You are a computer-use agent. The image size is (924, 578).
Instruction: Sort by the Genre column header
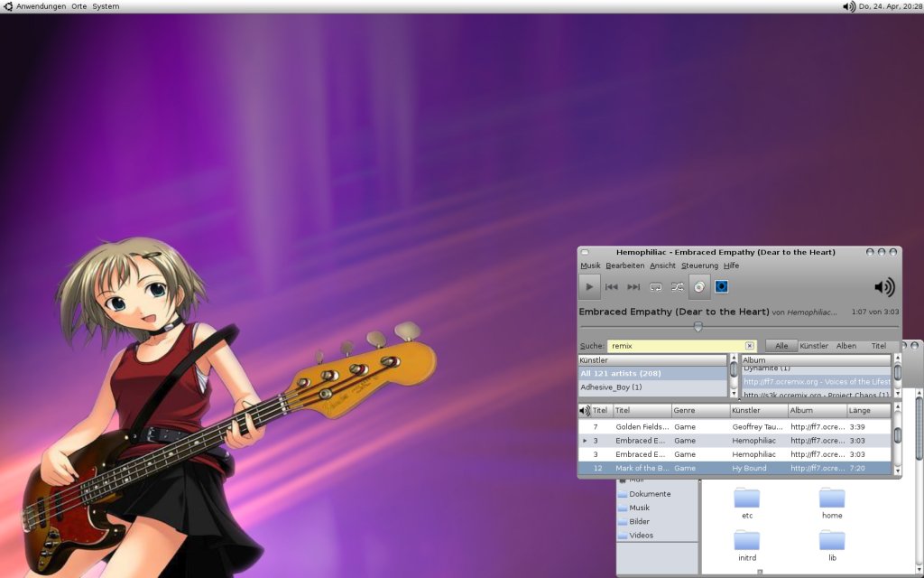click(700, 411)
